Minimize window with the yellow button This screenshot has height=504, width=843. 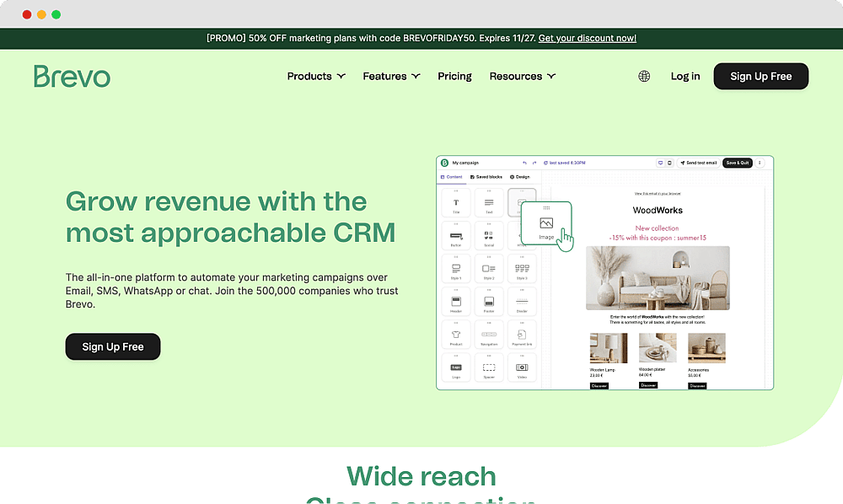coord(41,14)
